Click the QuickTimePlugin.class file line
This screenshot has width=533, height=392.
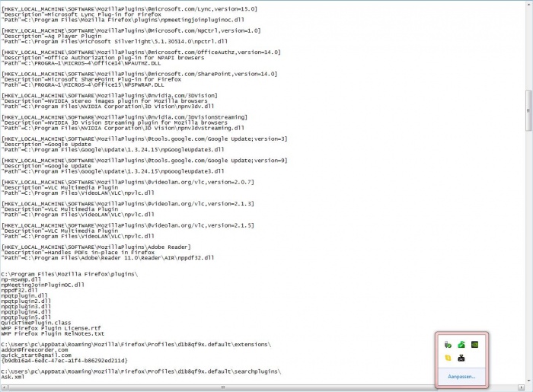point(36,323)
